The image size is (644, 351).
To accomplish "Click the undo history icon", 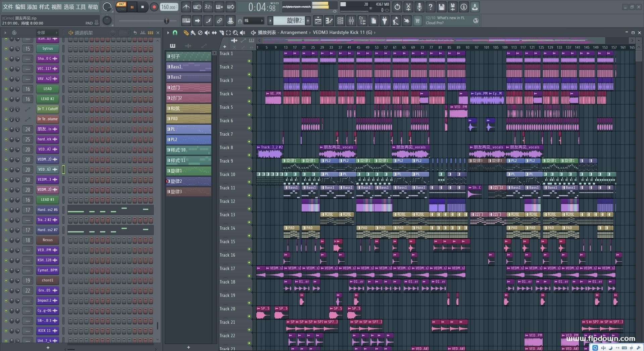I will pyautogui.click(x=397, y=7).
